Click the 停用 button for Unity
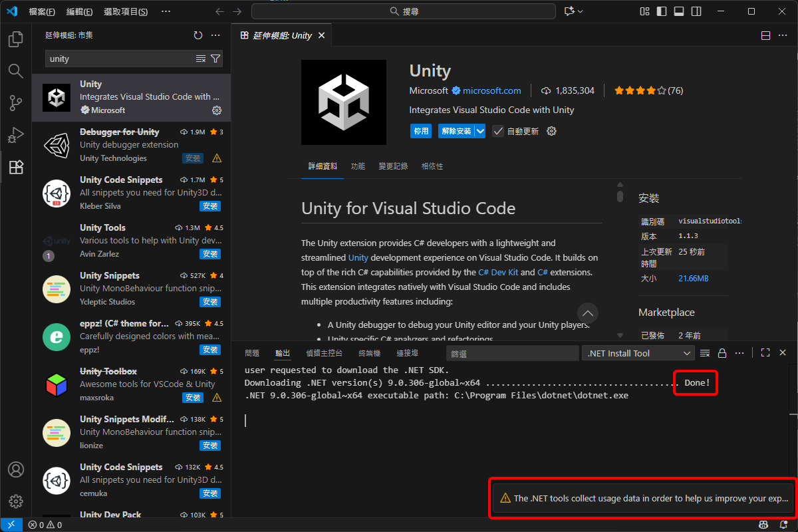Viewport: 798px width, 532px height. [x=421, y=131]
